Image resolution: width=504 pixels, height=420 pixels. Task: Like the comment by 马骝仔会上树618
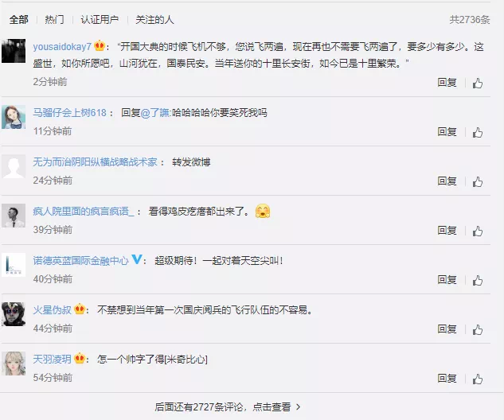coord(478,132)
